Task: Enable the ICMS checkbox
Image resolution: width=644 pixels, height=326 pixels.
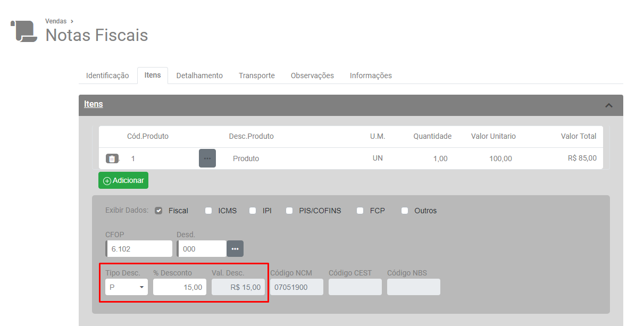Action: [208, 211]
